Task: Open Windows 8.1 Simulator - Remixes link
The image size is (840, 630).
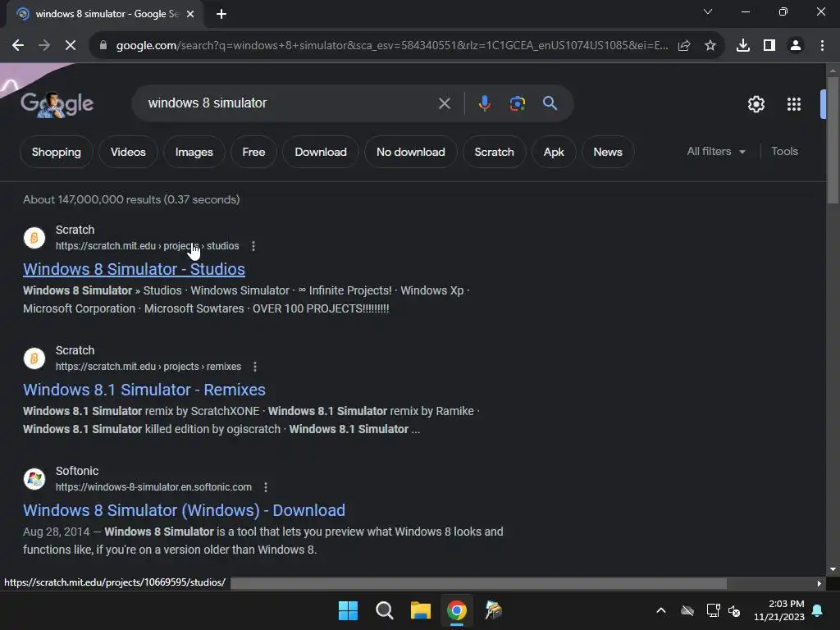Action: [144, 390]
